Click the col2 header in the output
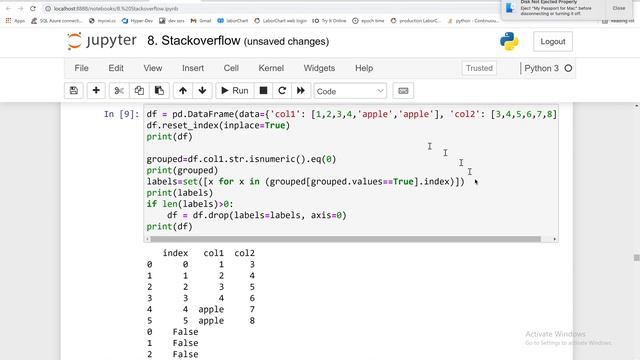The height and width of the screenshot is (360, 640). coord(244,253)
